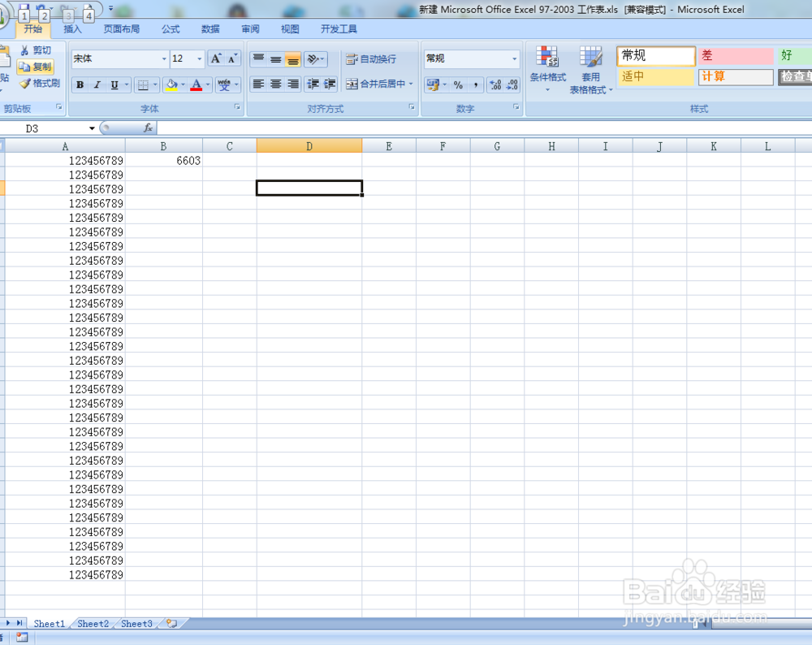
Task: Toggle bottom vertical alignment
Action: coord(292,59)
